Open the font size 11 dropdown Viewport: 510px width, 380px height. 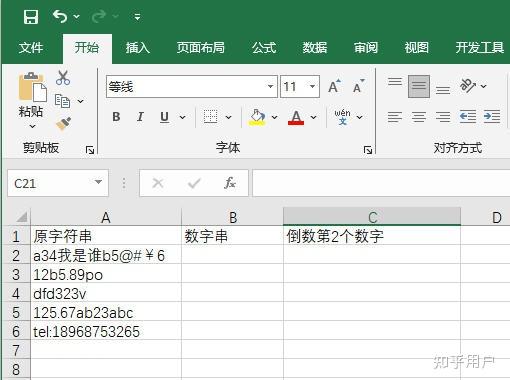pyautogui.click(x=312, y=87)
